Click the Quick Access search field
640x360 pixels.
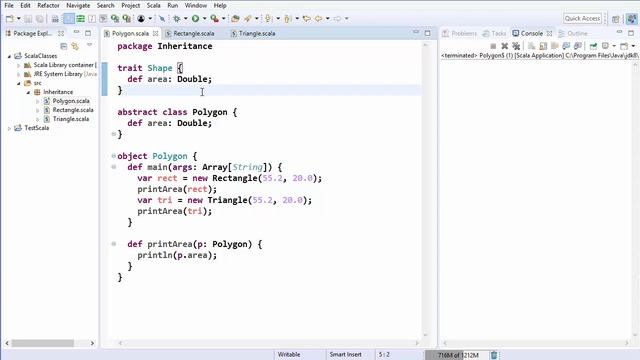[582, 18]
